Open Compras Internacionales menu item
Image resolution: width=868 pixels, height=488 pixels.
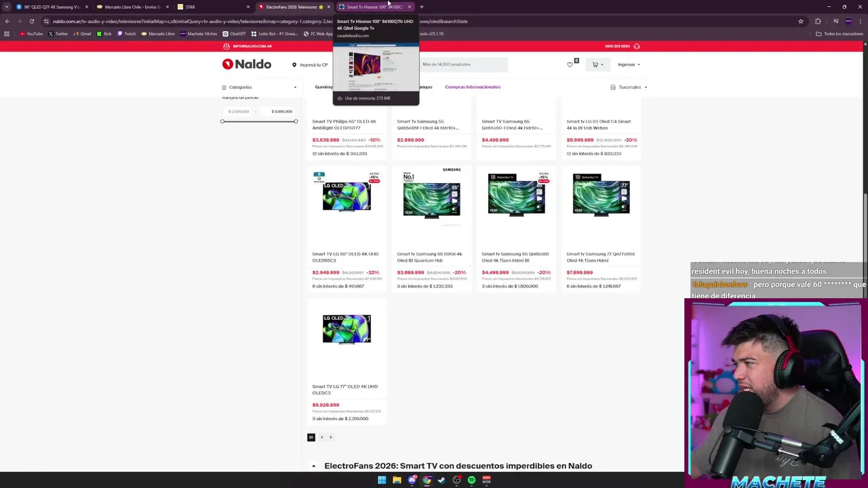click(473, 87)
